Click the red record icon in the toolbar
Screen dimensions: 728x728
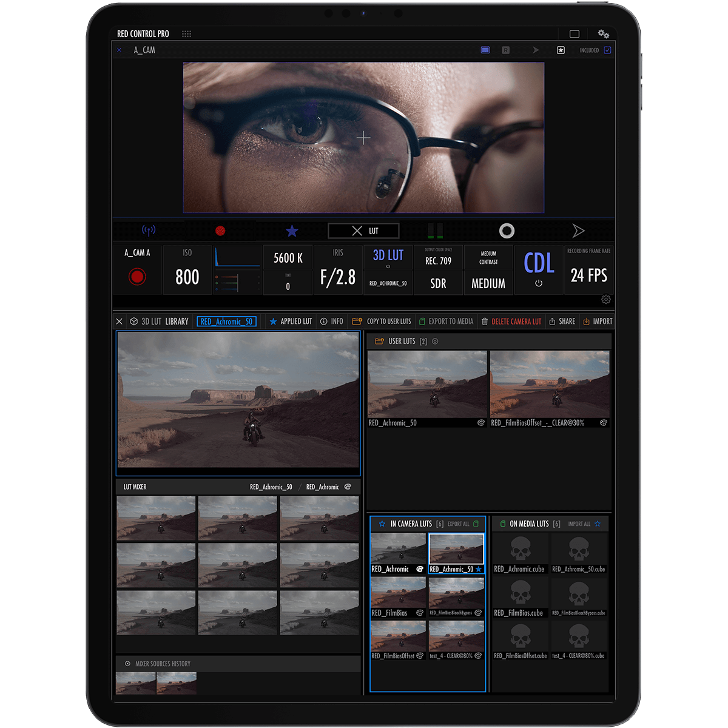pyautogui.click(x=221, y=231)
